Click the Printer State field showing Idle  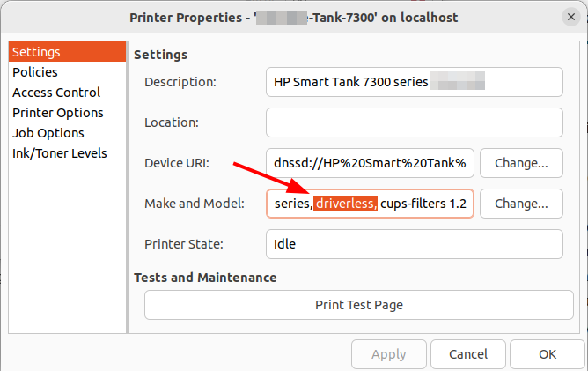pyautogui.click(x=414, y=244)
